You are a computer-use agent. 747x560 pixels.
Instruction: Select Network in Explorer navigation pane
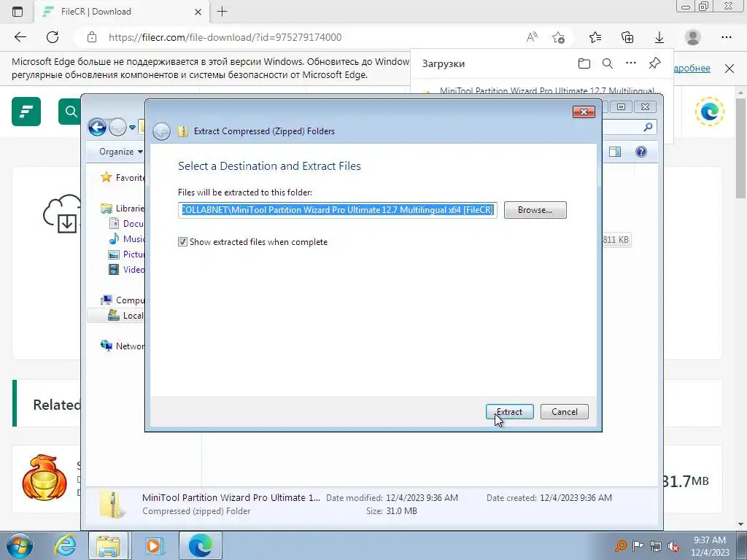click(x=122, y=346)
